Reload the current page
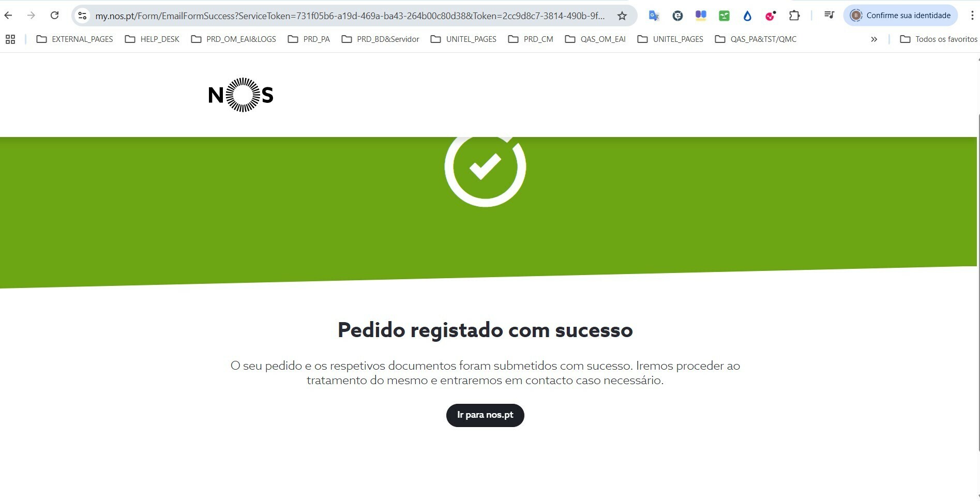Image resolution: width=980 pixels, height=501 pixels. click(x=54, y=16)
